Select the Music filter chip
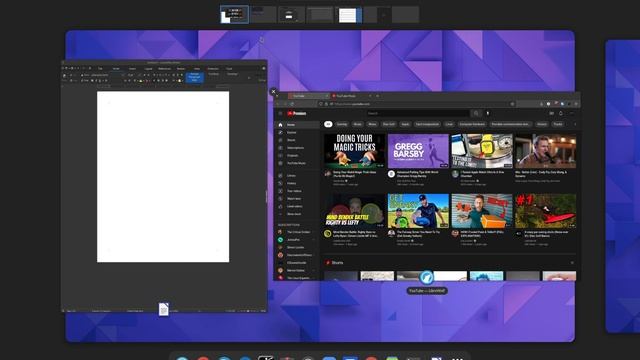The width and height of the screenshot is (640, 360). [x=358, y=124]
